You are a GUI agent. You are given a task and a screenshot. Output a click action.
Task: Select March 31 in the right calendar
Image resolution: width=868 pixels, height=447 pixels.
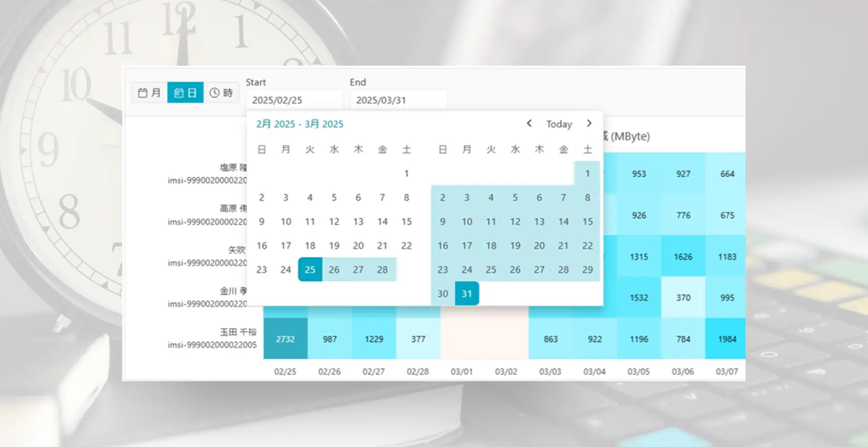tap(467, 293)
